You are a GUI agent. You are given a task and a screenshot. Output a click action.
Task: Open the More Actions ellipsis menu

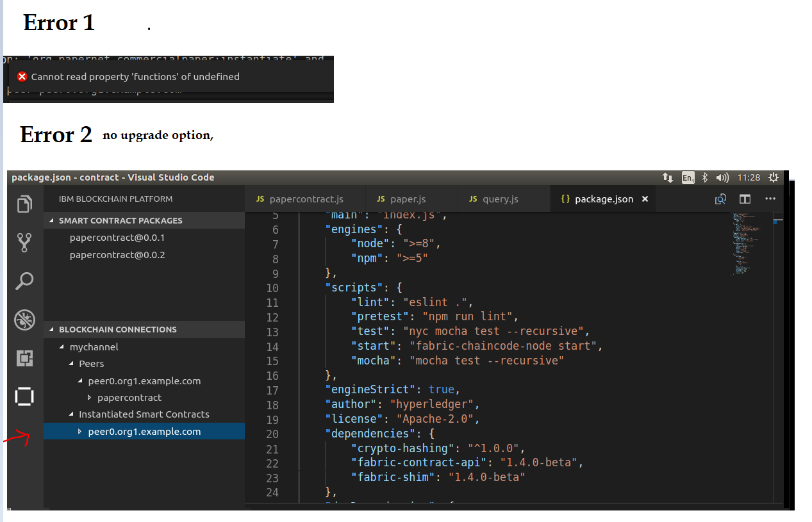(x=770, y=199)
